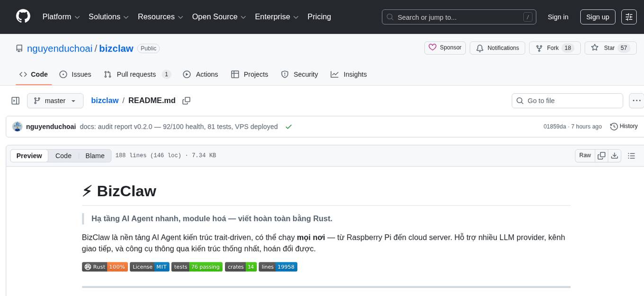This screenshot has width=644, height=296.
Task: Open the Pull requests tab
Action: (x=137, y=74)
